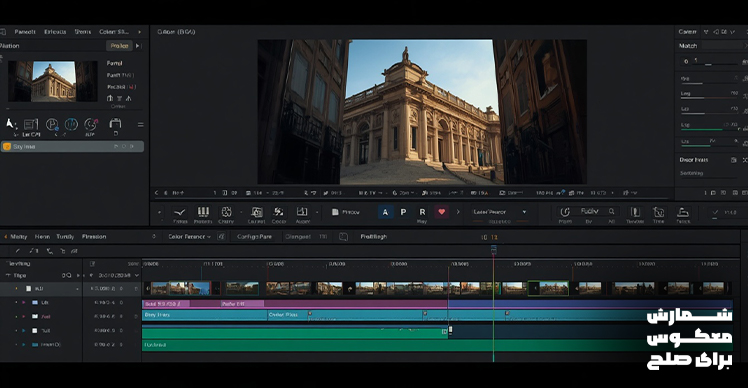The height and width of the screenshot is (388, 748).
Task: Click the building thumbnail in left panel
Action: [53, 81]
